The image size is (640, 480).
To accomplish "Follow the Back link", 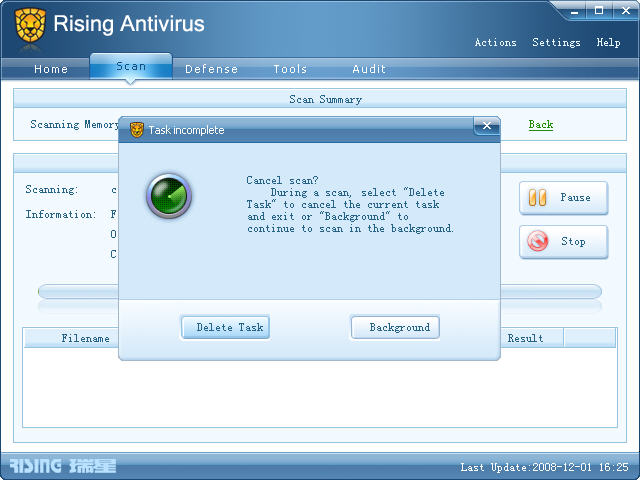I will point(541,124).
